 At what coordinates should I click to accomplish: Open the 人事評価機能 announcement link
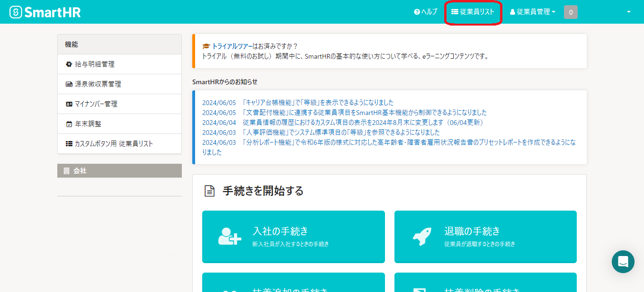(x=340, y=133)
